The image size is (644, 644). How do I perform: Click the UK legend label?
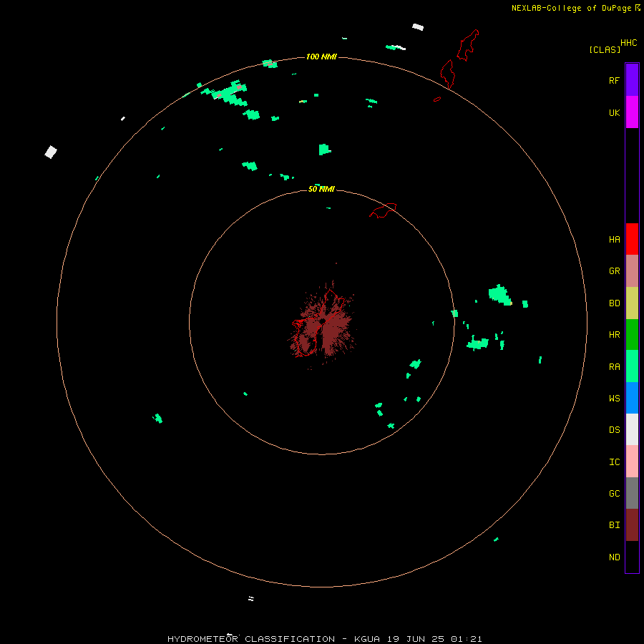(x=614, y=112)
